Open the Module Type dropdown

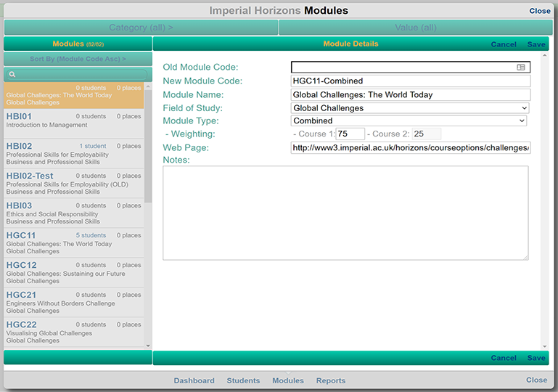click(x=409, y=121)
